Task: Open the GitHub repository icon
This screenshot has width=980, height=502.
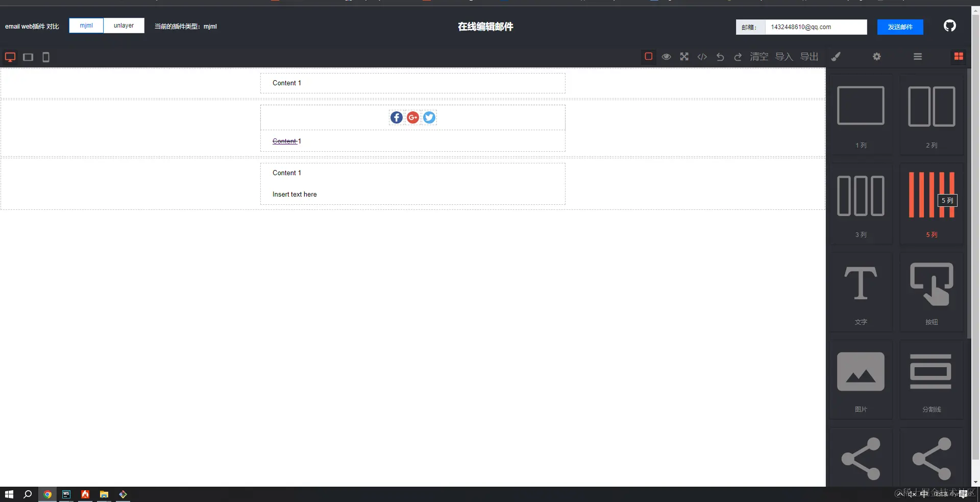Action: (950, 26)
